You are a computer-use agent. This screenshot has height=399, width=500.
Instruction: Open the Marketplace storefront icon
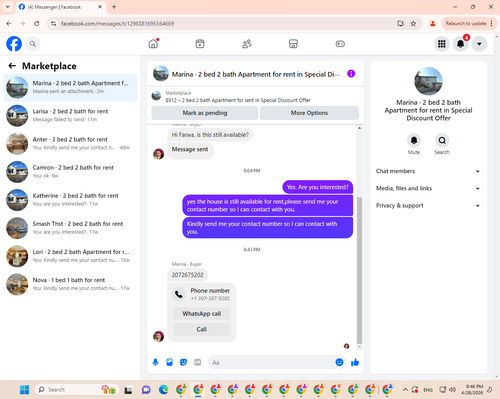[x=293, y=44]
